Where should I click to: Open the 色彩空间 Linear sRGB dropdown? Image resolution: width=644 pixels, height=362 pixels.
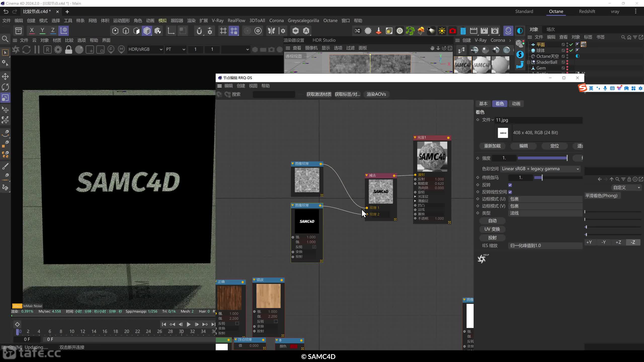pos(540,169)
